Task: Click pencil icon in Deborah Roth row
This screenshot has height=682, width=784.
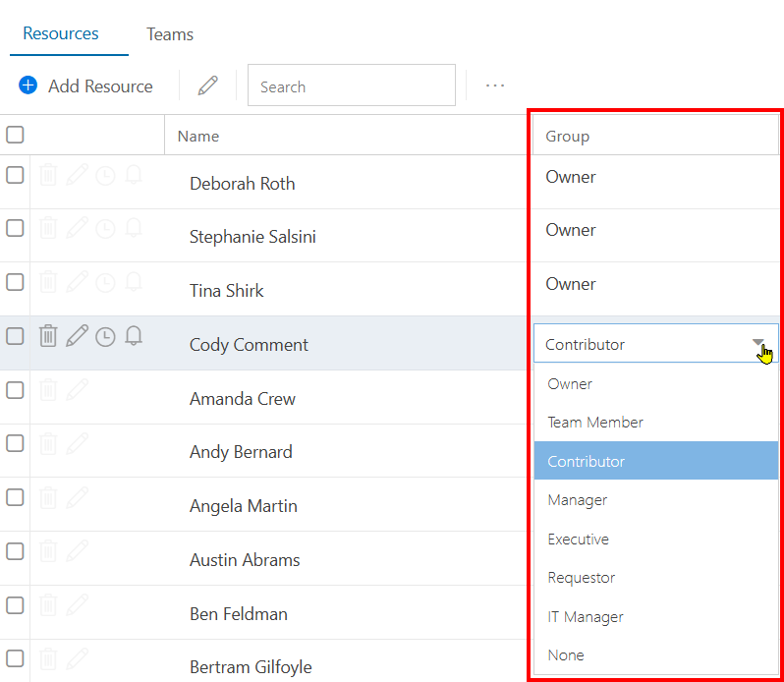Action: tap(77, 175)
